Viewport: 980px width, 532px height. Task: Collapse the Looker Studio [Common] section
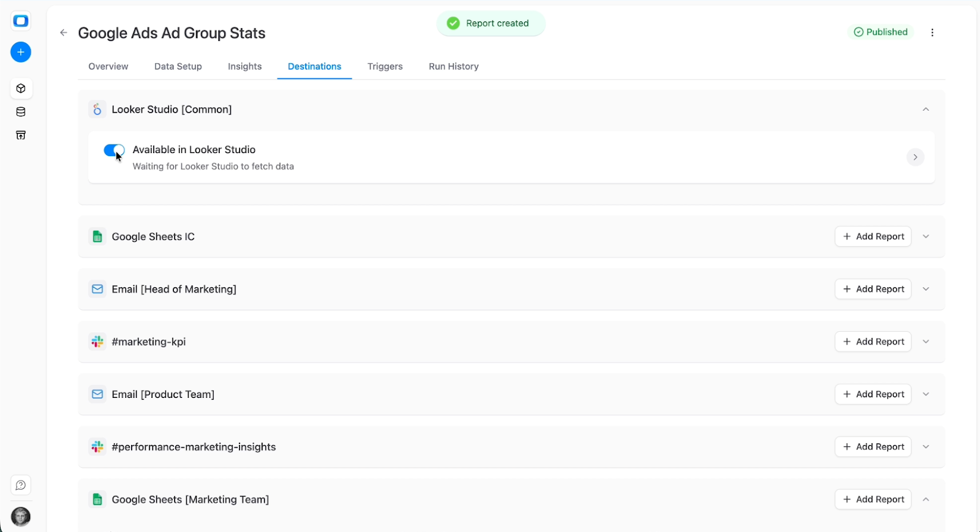pyautogui.click(x=925, y=109)
